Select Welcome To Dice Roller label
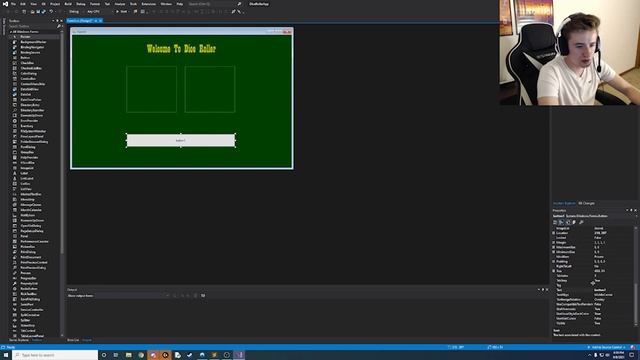 (181, 49)
